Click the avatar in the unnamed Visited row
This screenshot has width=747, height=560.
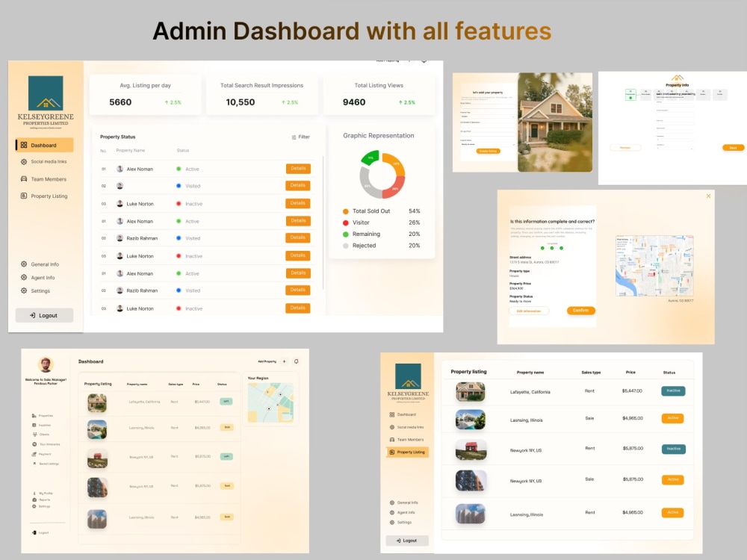(x=120, y=186)
